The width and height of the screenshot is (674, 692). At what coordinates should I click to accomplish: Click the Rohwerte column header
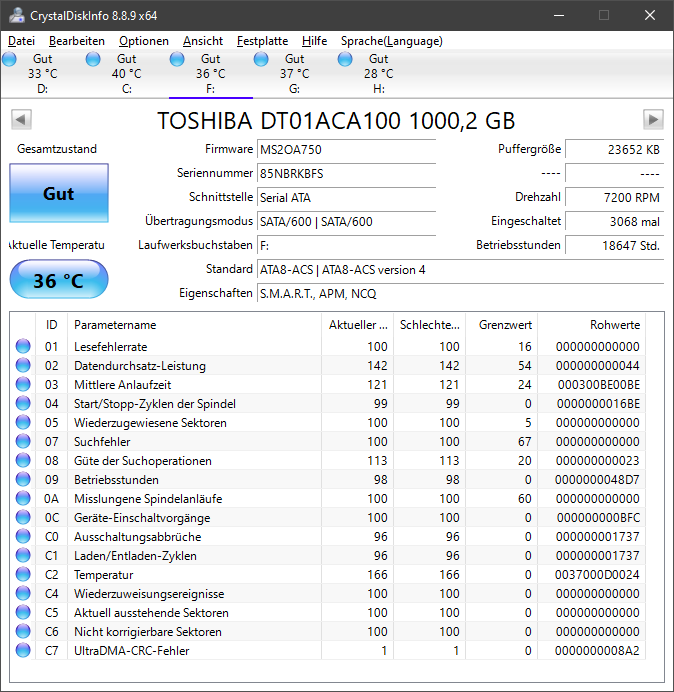(591, 325)
